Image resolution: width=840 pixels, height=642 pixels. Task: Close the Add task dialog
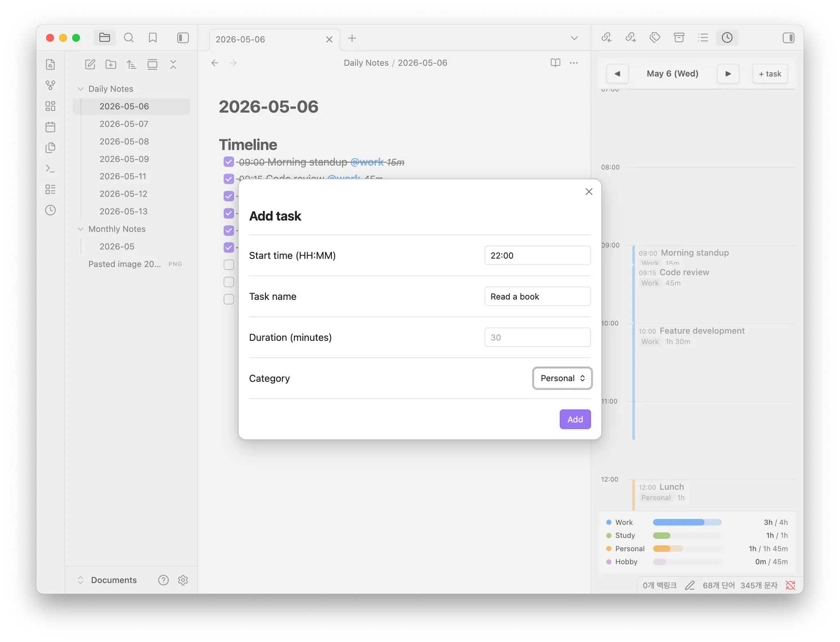(589, 192)
